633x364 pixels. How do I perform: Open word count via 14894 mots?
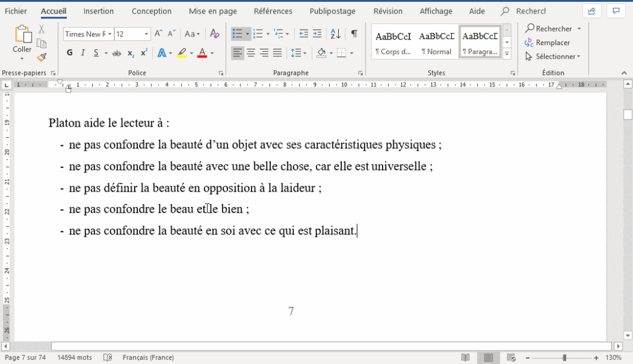tap(75, 357)
